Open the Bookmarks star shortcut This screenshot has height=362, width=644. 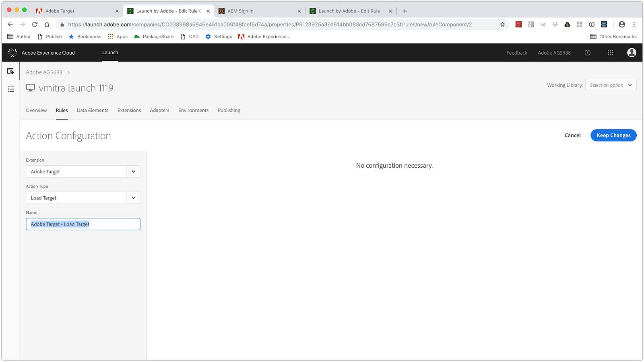(85, 37)
